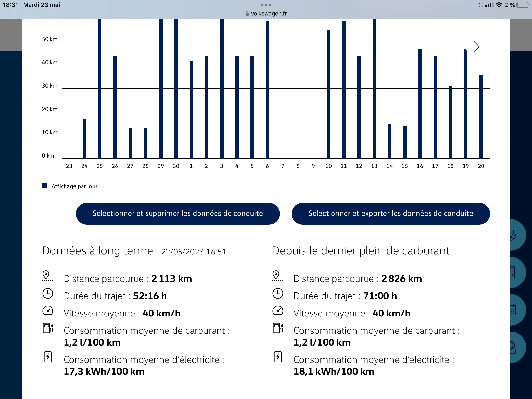Click the calendar appointment floating button
The width and height of the screenshot is (532, 399).
click(x=515, y=310)
